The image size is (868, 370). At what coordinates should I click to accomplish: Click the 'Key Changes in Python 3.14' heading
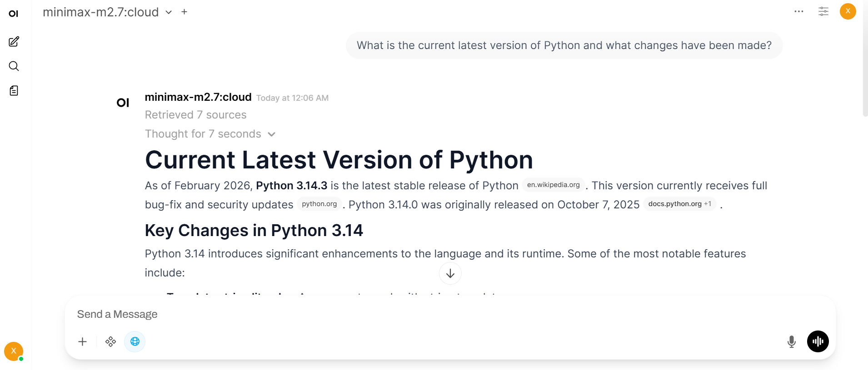click(254, 231)
